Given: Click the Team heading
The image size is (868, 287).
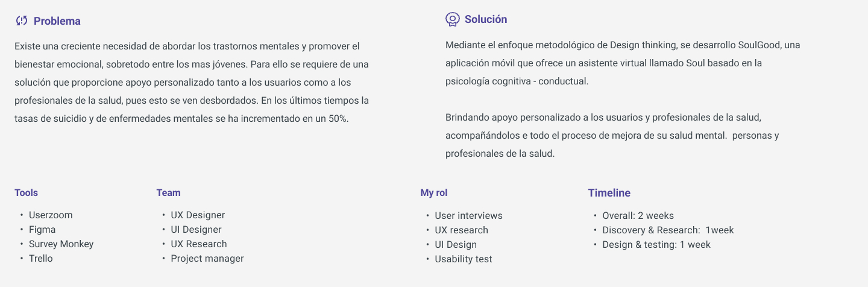Looking at the screenshot, I should click(x=168, y=193).
